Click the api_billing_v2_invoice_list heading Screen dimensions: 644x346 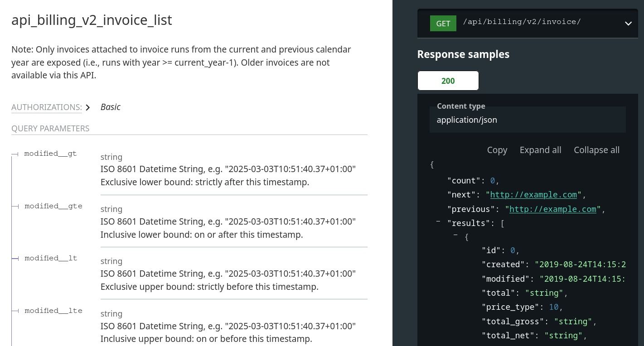tap(92, 20)
